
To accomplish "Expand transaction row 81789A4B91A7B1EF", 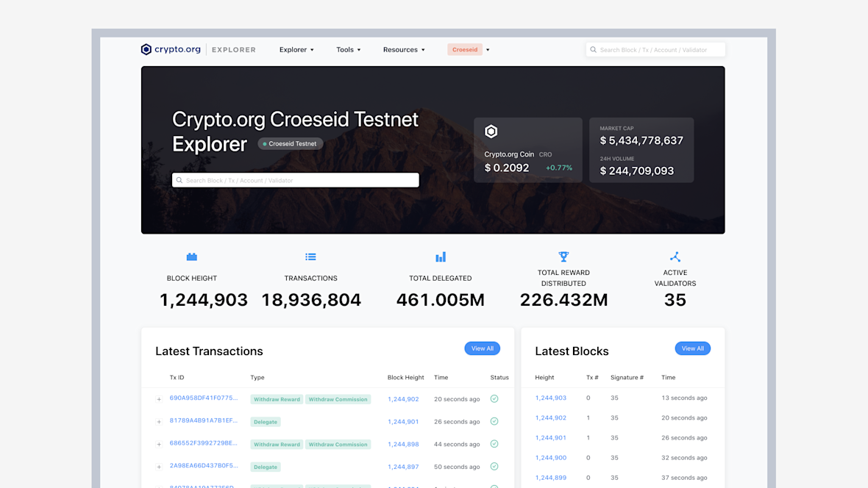I will [159, 422].
